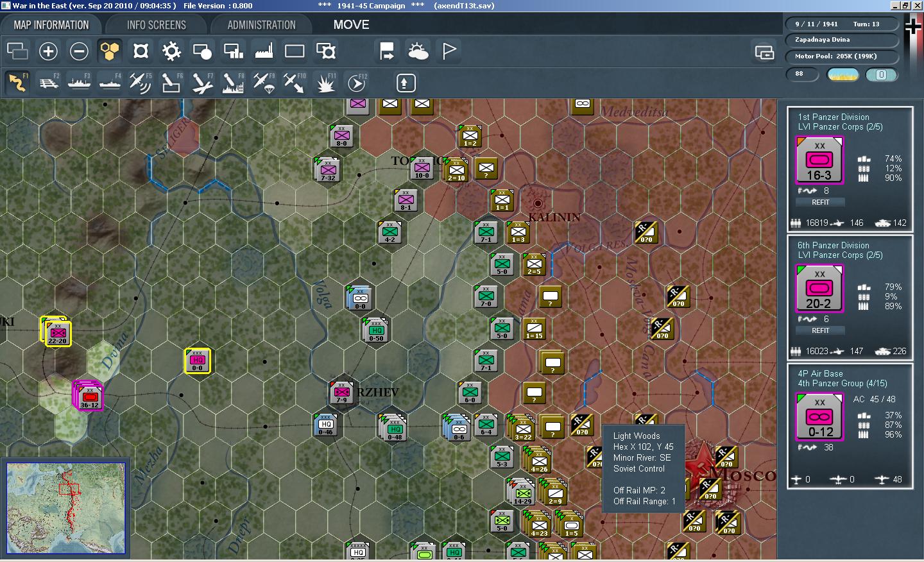Select the HQ 0-46 counter near Rzhev

326,425
